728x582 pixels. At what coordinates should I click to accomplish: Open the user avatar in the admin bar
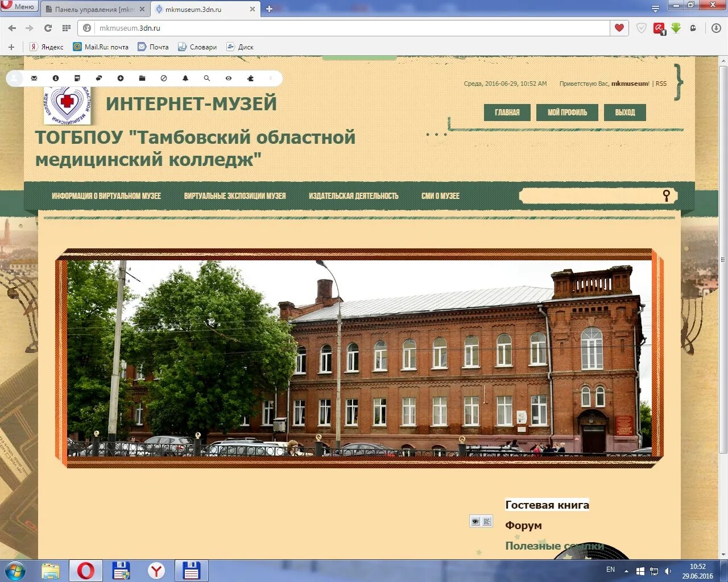tap(15, 78)
